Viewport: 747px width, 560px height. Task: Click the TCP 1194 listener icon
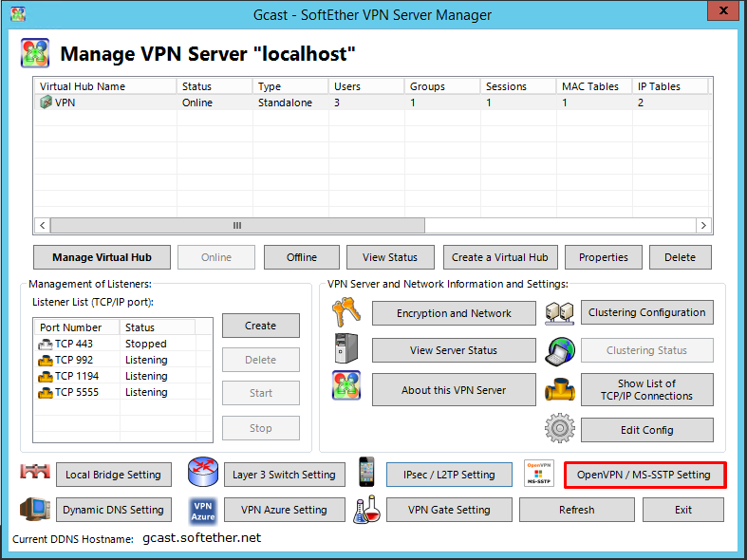(46, 376)
